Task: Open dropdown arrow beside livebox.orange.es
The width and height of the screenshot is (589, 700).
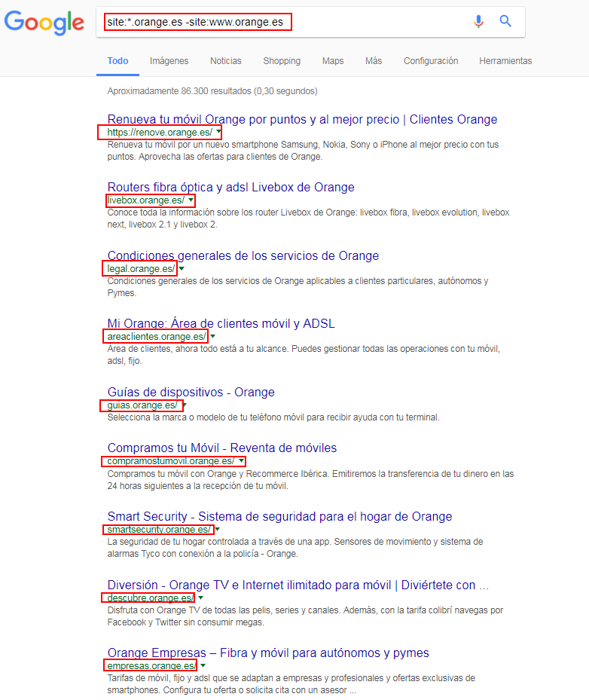Action: (191, 200)
